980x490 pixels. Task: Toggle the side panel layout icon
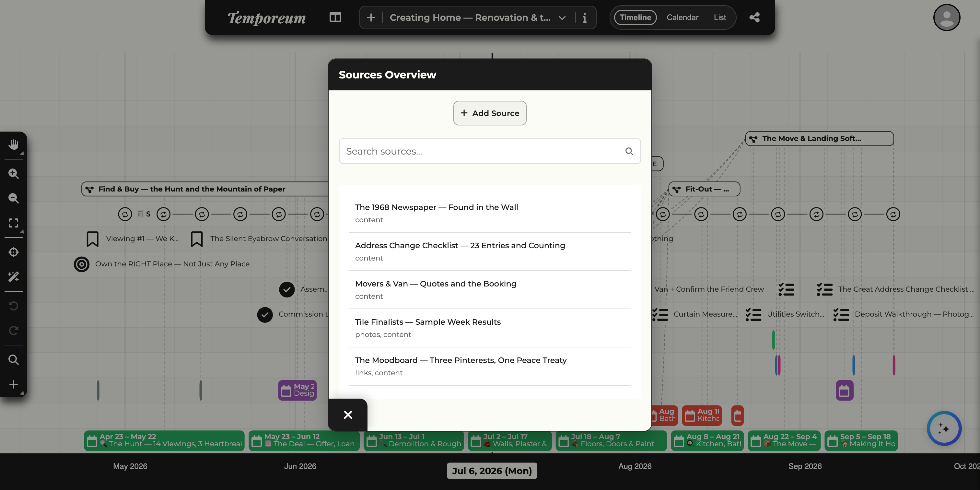(335, 17)
